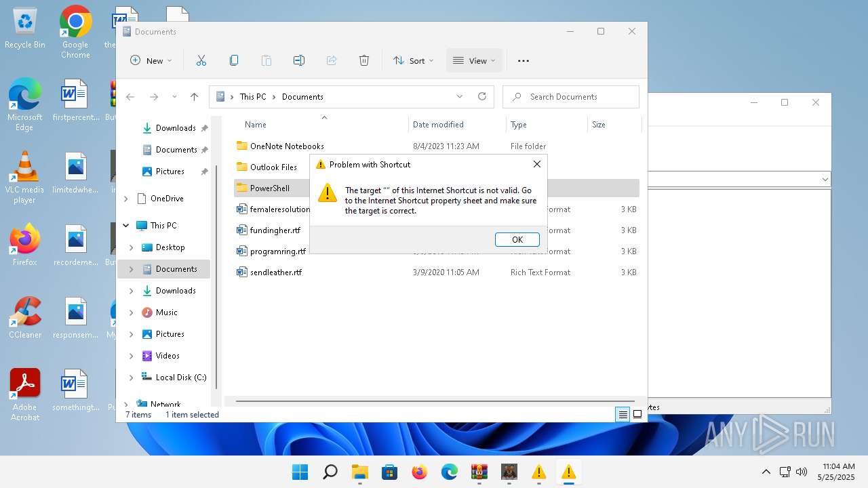868x488 pixels.
Task: Refresh the Documents folder
Action: [482, 96]
